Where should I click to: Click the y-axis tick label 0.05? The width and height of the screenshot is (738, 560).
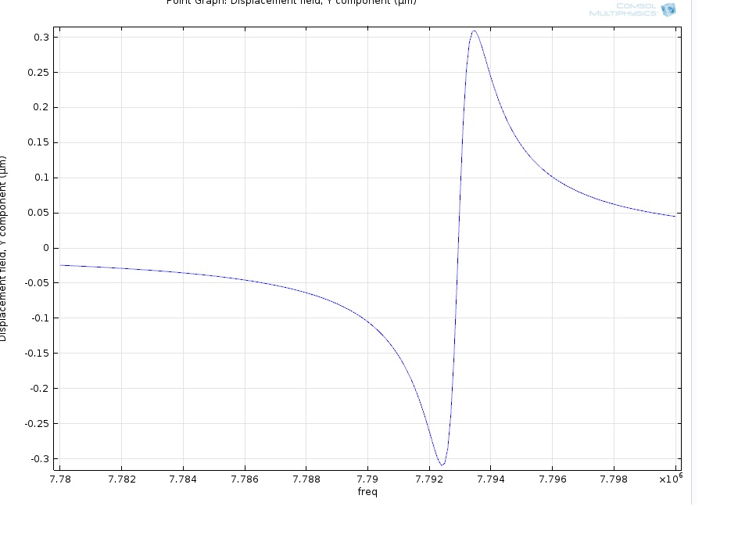click(38, 213)
